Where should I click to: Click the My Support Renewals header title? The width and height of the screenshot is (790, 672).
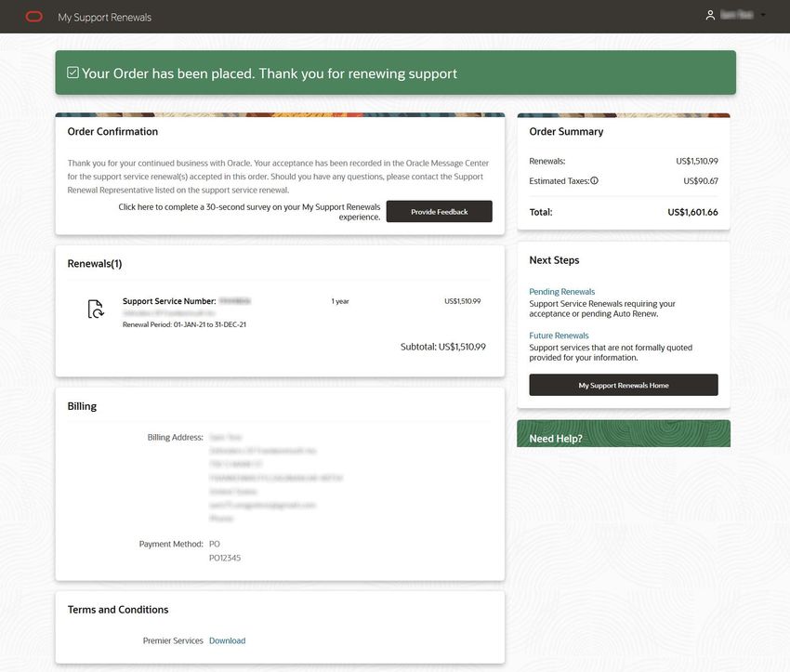tap(104, 17)
